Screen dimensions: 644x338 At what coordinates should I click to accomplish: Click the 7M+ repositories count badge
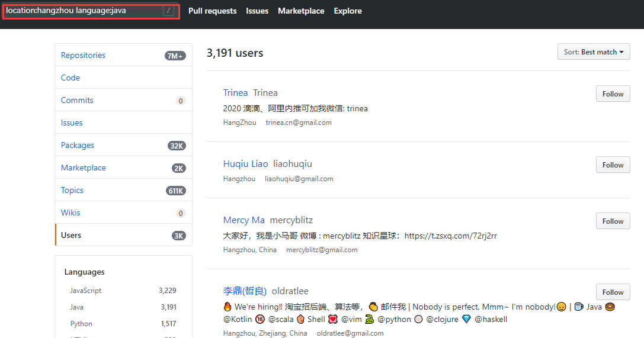click(175, 56)
